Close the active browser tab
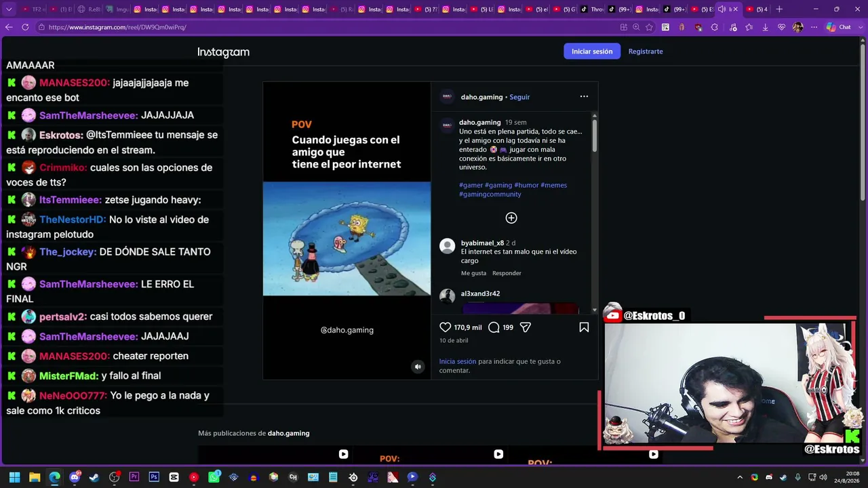The image size is (868, 488). (735, 9)
